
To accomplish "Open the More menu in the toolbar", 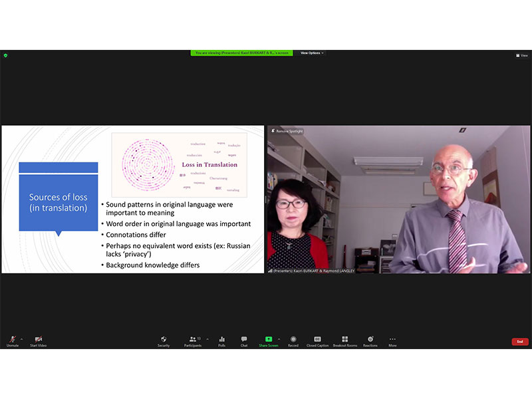I will pyautogui.click(x=392, y=340).
